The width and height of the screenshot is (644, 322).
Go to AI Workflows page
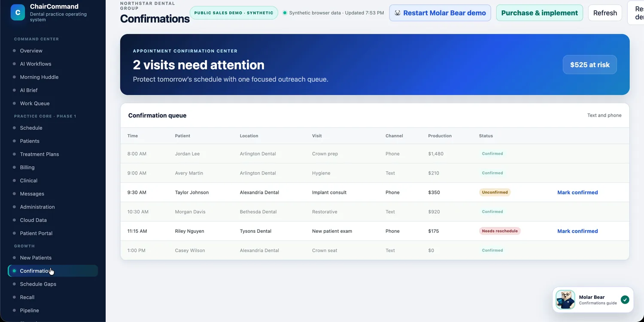coord(36,64)
